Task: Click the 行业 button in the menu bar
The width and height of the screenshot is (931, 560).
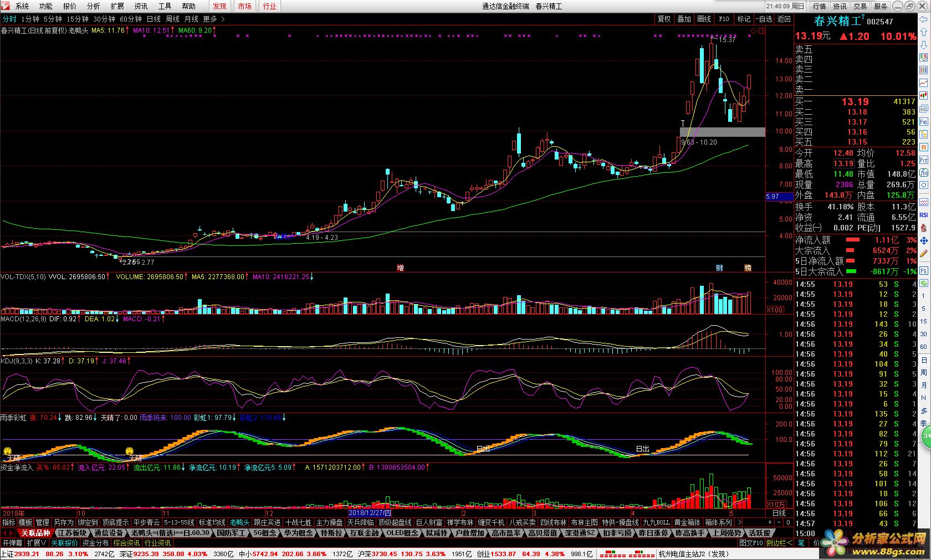Action: coord(269,6)
